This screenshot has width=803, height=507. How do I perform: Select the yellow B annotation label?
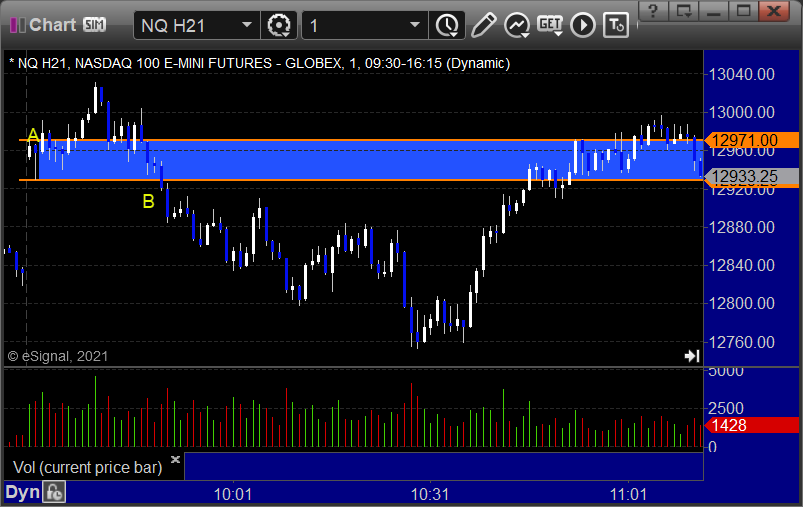coord(149,202)
